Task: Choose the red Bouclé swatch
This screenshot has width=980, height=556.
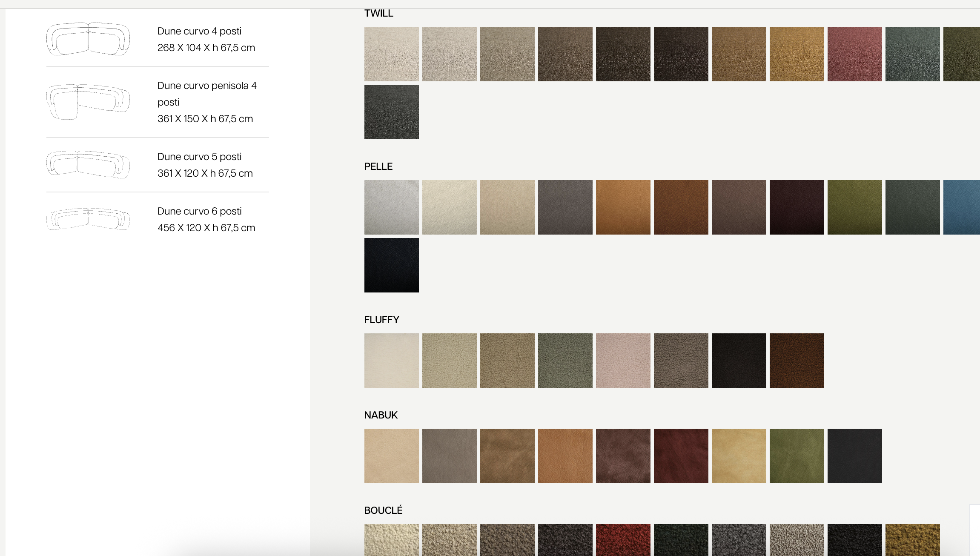Action: pos(623,540)
